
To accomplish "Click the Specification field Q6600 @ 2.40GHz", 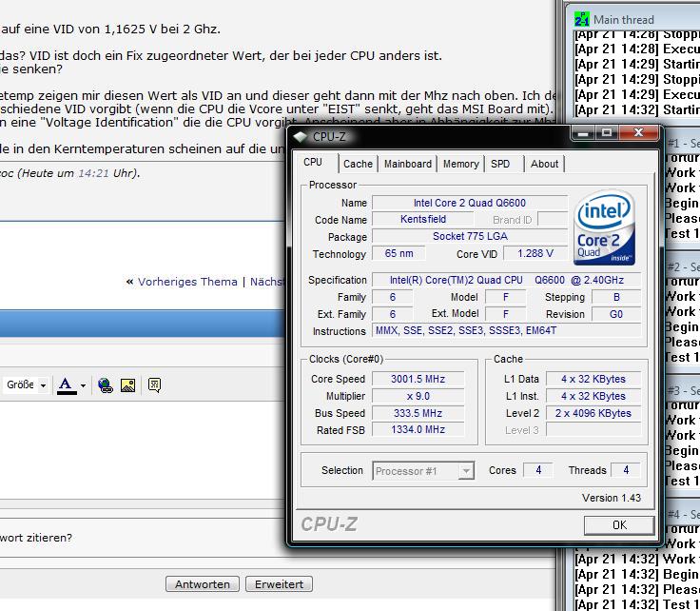I will [506, 280].
